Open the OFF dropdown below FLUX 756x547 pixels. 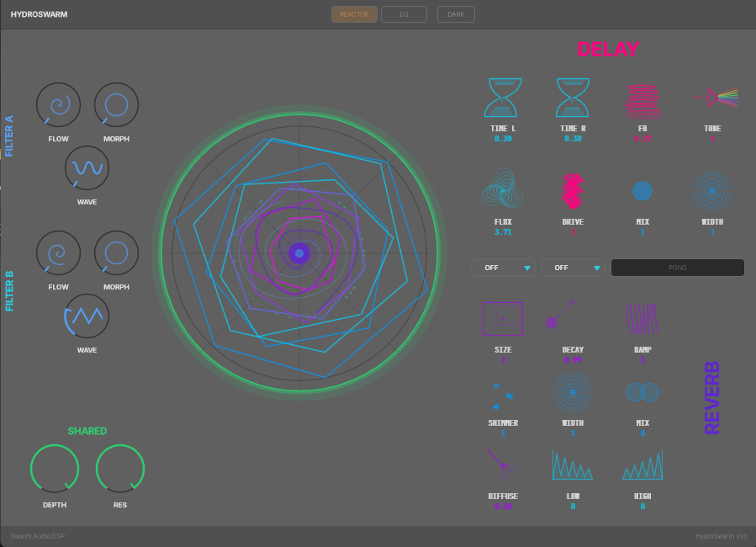(x=503, y=268)
